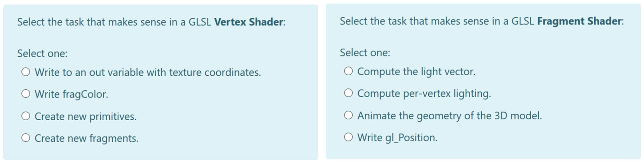The width and height of the screenshot is (644, 162).
Task: Click the bold 'Fragment Shader' heading text
Action: (x=579, y=21)
